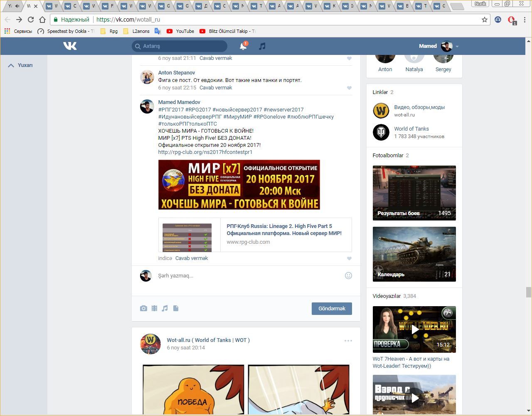Open Результаты боев photo album
This screenshot has height=416, width=532.
click(414, 193)
